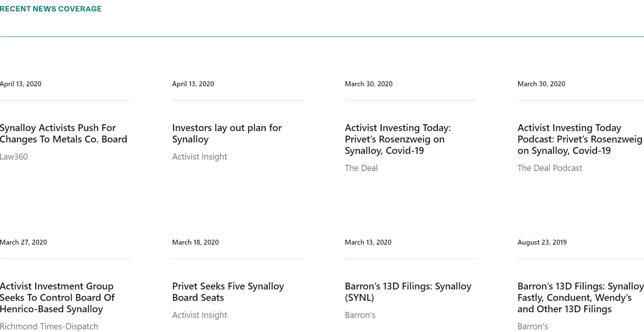This screenshot has height=332, width=644.
Task: Open "Activist Investment Group Seeks To Control" article
Action: point(57,297)
